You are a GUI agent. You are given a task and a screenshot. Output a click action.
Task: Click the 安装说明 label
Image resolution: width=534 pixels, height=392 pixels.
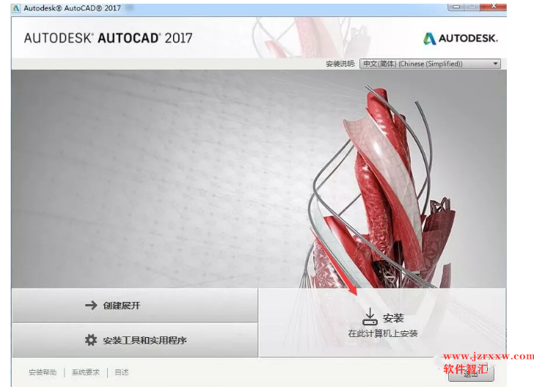tap(340, 64)
